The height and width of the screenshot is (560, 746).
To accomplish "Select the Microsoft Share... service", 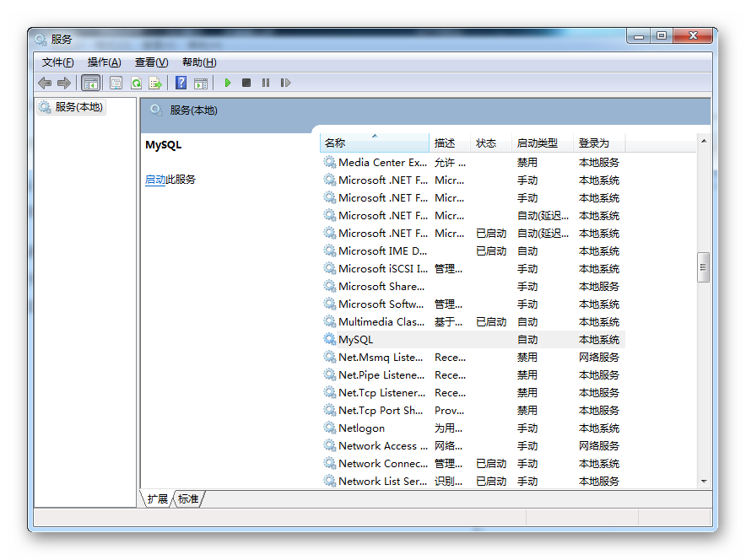I will pos(473,286).
